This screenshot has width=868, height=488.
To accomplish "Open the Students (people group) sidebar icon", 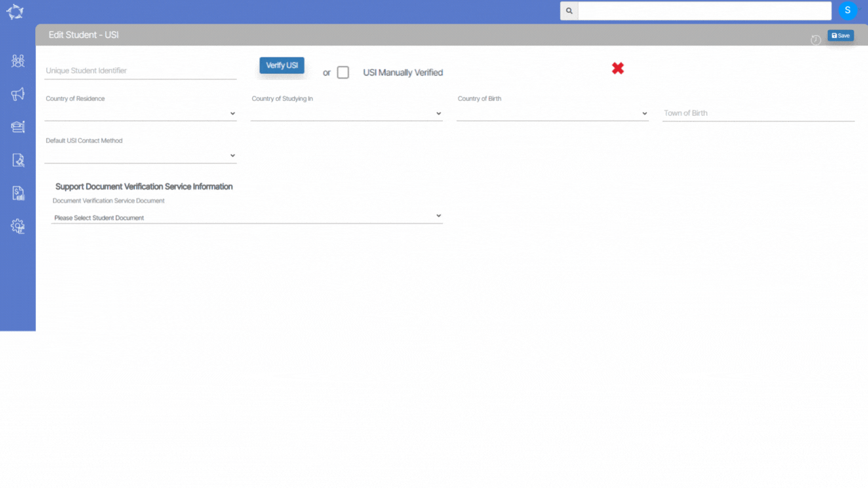I will (x=18, y=61).
